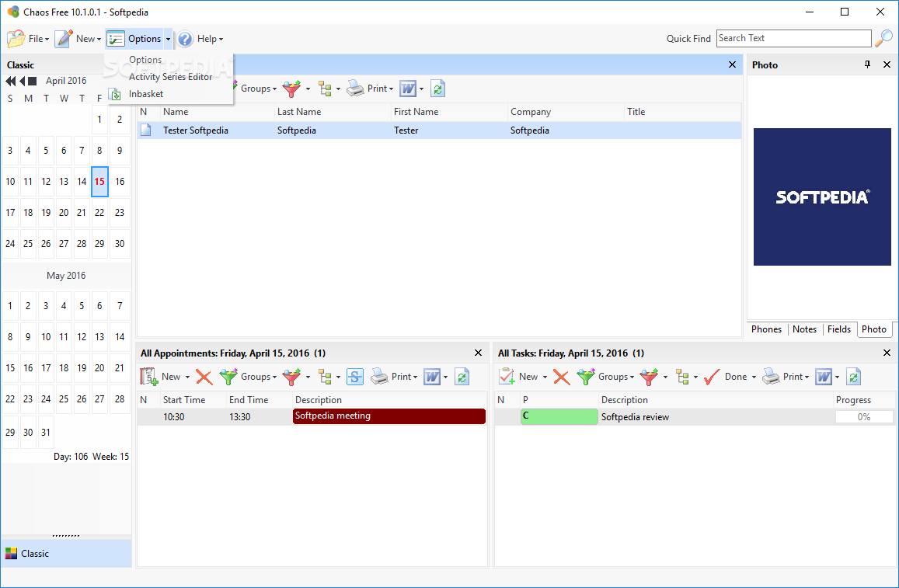Switch to the Notes tab
This screenshot has width=899, height=588.
click(x=804, y=329)
